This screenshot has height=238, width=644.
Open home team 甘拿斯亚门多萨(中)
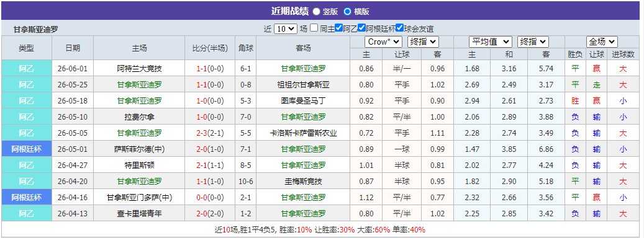tap(139, 198)
